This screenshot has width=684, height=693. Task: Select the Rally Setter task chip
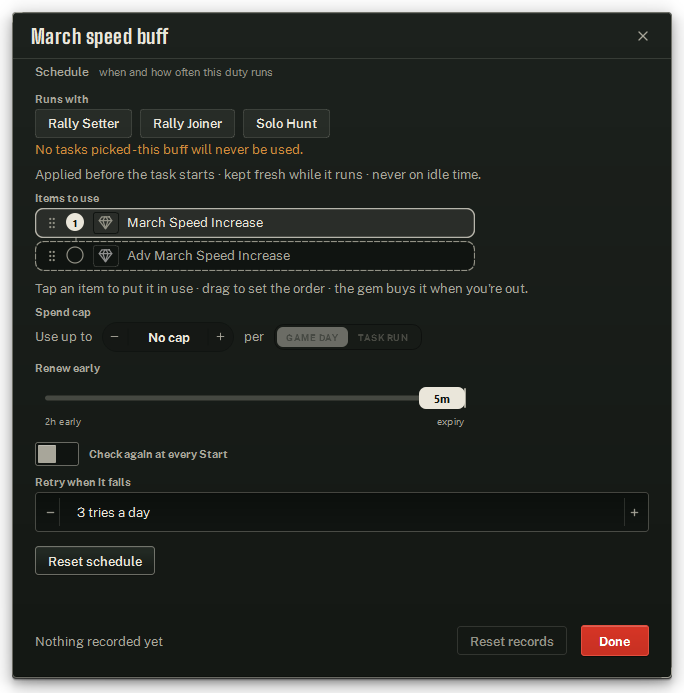(x=84, y=123)
